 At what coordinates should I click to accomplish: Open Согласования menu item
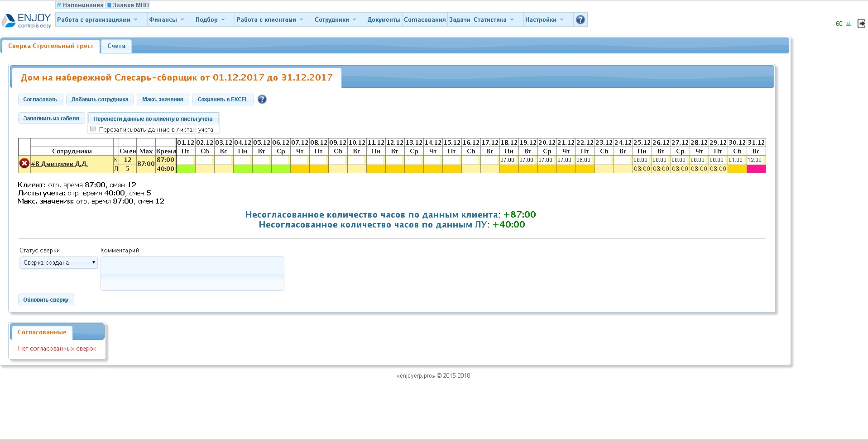click(425, 19)
